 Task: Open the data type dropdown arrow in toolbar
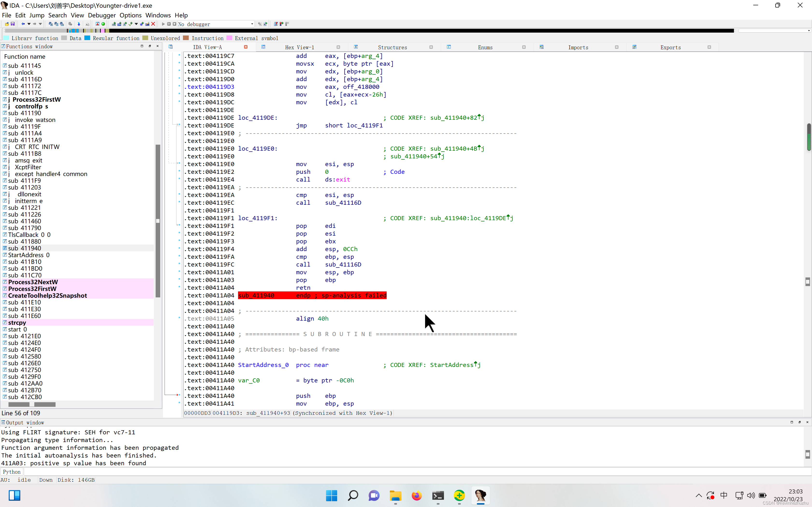[x=136, y=24]
